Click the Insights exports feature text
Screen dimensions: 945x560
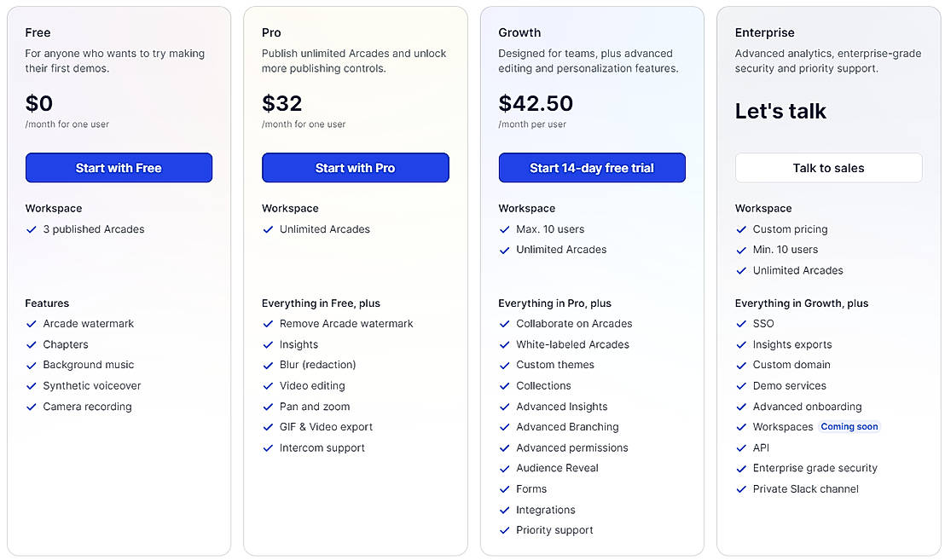pos(791,344)
